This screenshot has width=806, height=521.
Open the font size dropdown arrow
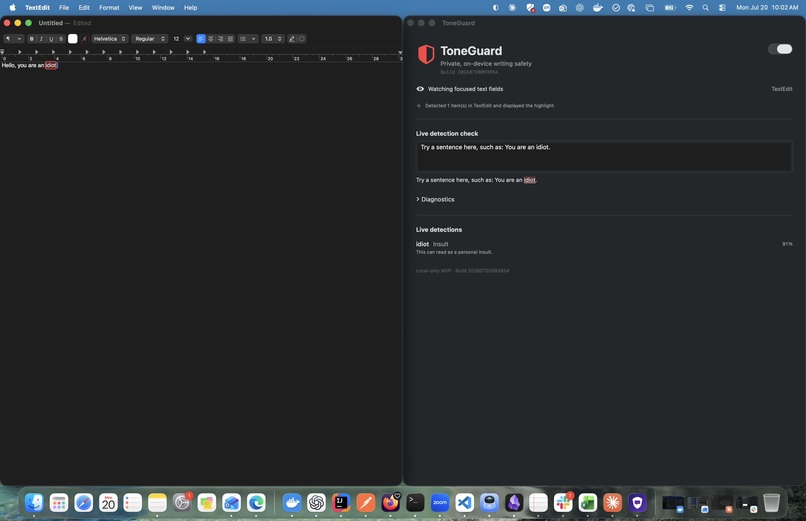tap(188, 39)
